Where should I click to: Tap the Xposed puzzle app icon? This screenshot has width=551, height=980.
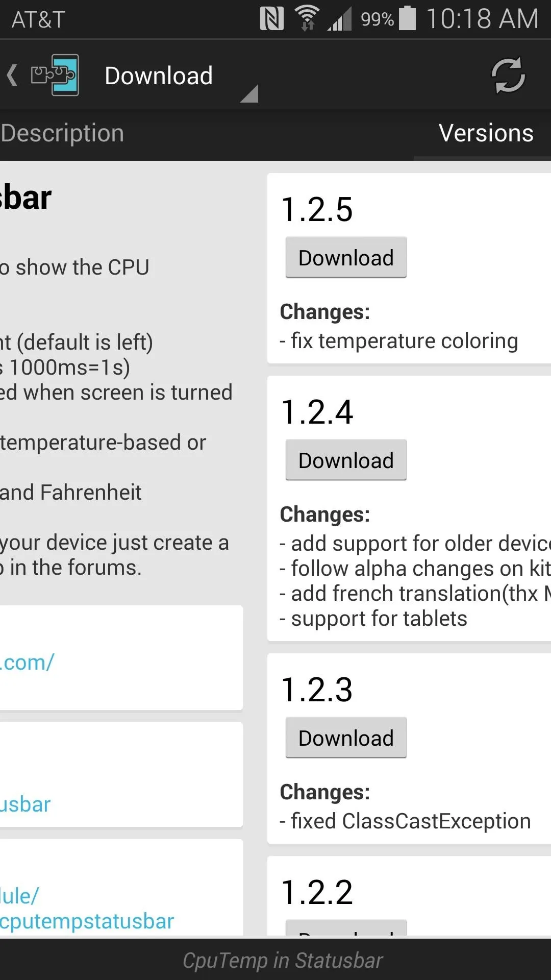pos(55,75)
